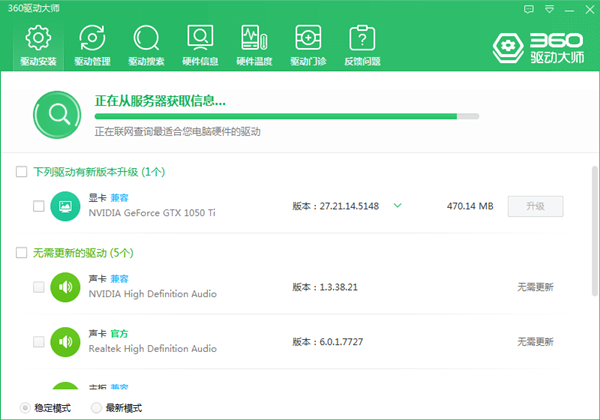The height and width of the screenshot is (420, 600).
Task: Click the feedback chat bubble icon in title bar
Action: pos(529,9)
